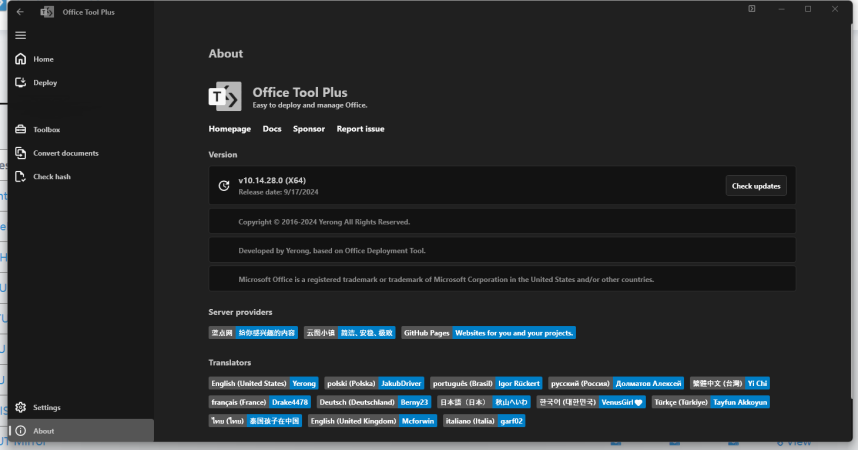Click the About info circle icon

click(x=21, y=431)
